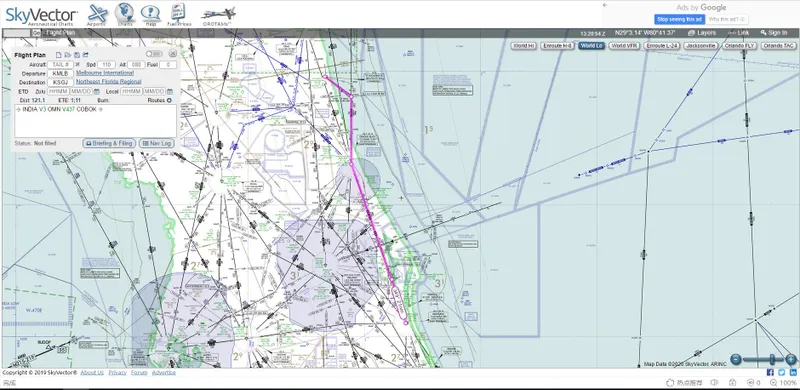Select the World Lo chart tab
The width and height of the screenshot is (800, 390).
click(x=592, y=46)
